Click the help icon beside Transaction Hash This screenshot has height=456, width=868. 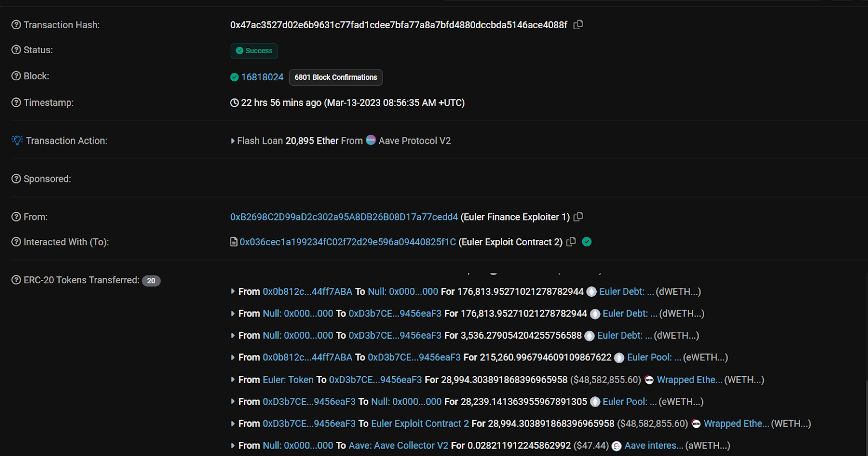tap(16, 25)
